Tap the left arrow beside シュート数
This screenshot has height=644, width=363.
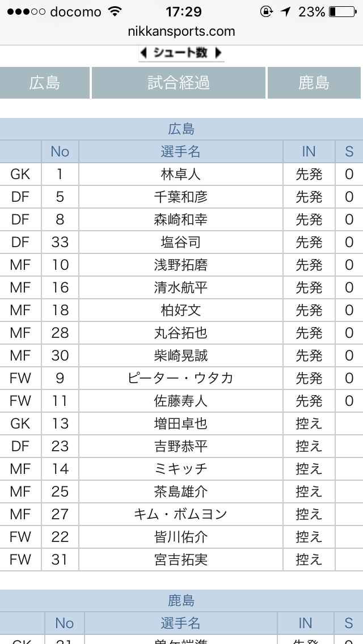144,53
